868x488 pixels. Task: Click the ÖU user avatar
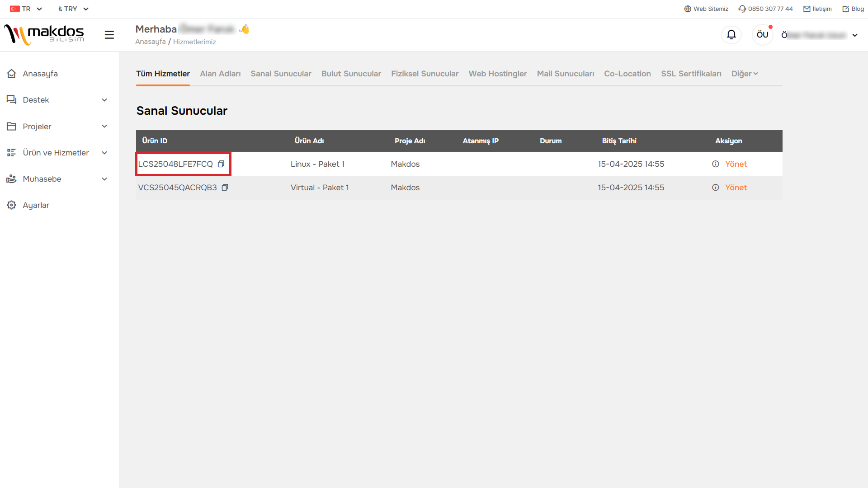tap(762, 35)
